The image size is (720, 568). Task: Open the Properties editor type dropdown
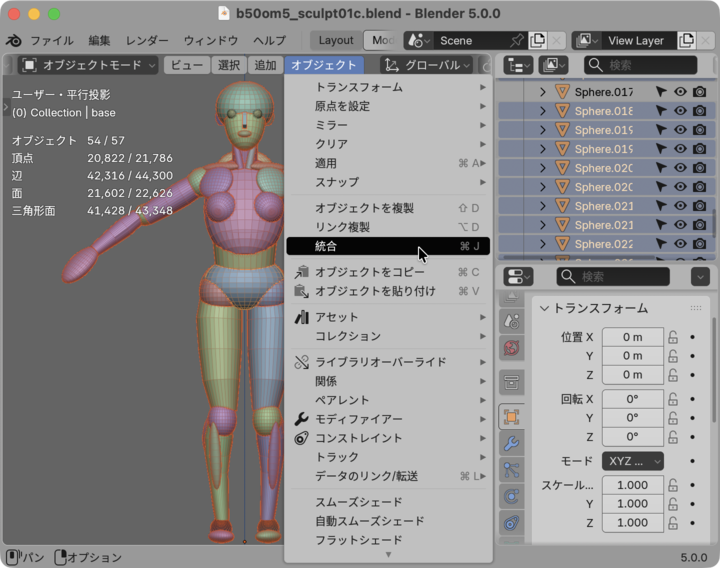tap(518, 277)
